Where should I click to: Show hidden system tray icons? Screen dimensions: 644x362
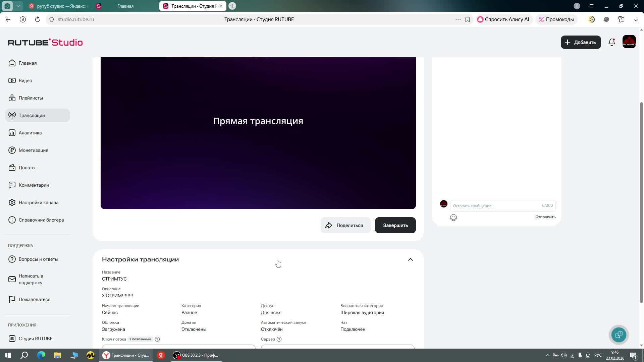(547, 355)
